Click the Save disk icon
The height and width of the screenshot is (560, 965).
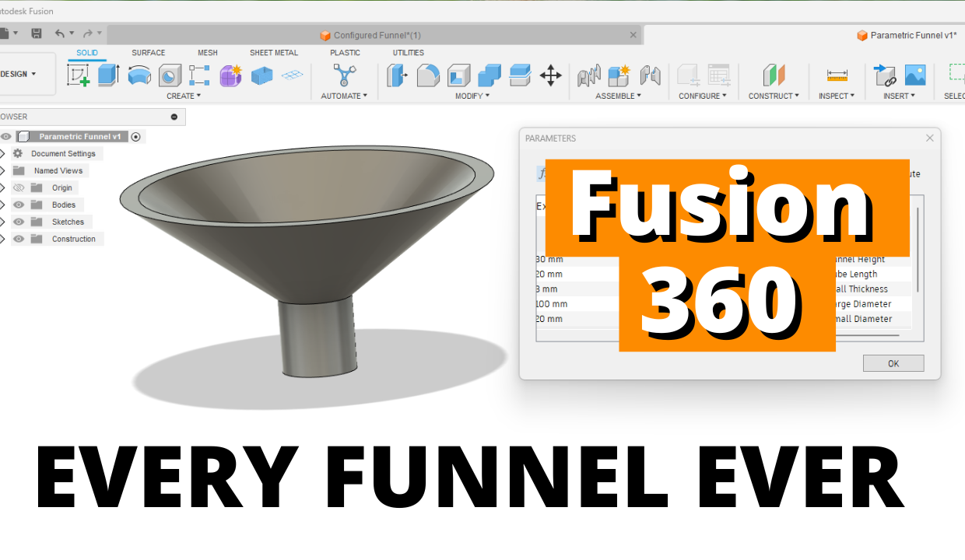[x=37, y=33]
